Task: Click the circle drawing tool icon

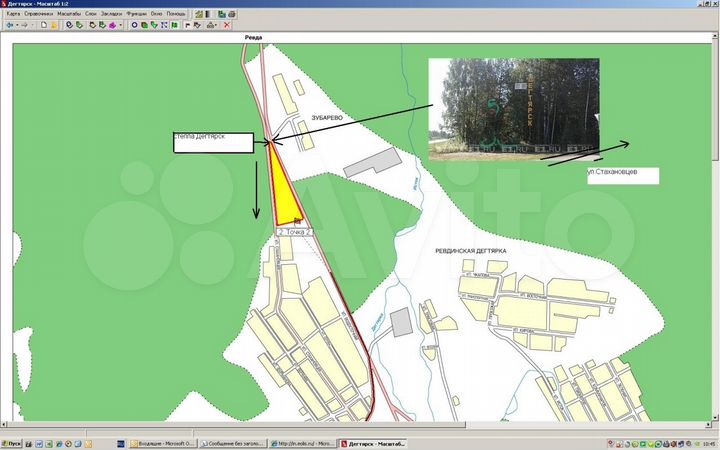Action: point(134,25)
